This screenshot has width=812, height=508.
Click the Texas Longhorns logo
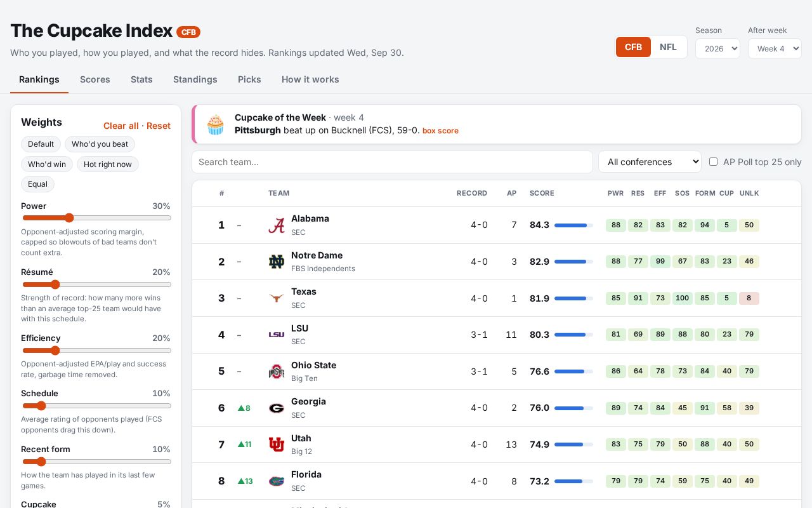pos(277,298)
